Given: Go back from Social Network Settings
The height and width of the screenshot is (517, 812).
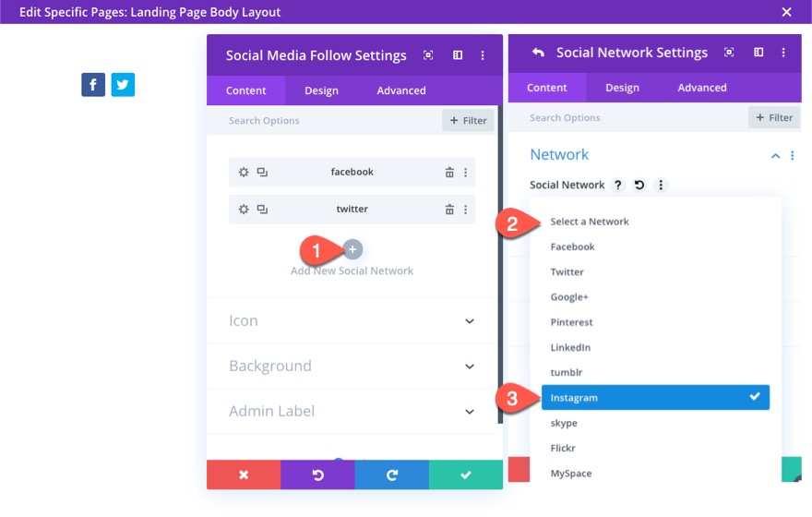Looking at the screenshot, I should pos(538,53).
